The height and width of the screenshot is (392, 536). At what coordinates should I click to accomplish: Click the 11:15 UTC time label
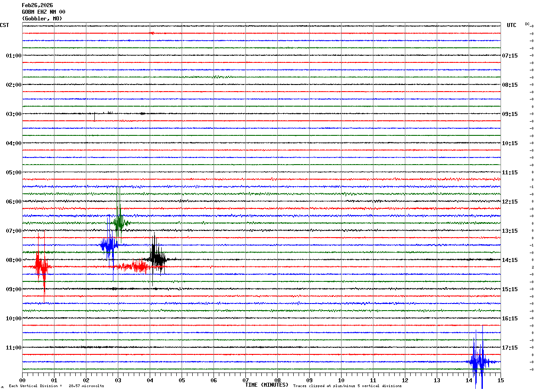tap(510, 173)
